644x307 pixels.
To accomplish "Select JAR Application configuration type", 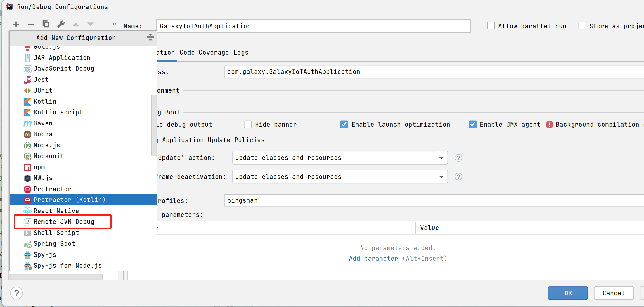I will [83, 58].
